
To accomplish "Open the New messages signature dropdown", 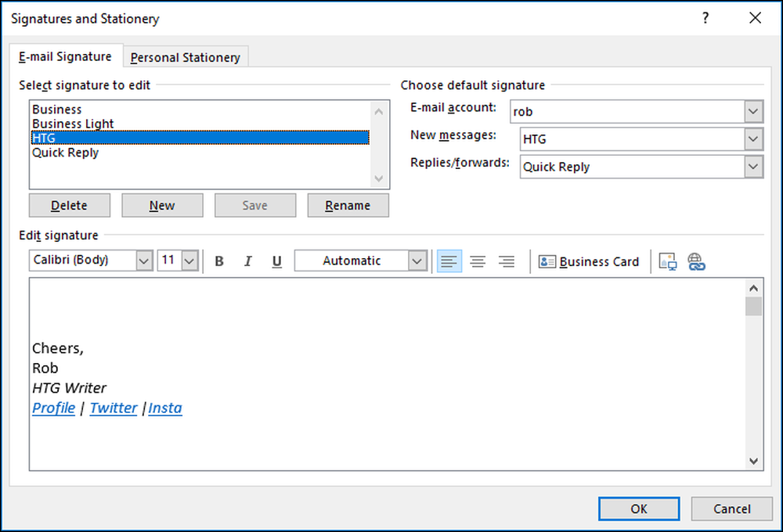I will pyautogui.click(x=753, y=138).
